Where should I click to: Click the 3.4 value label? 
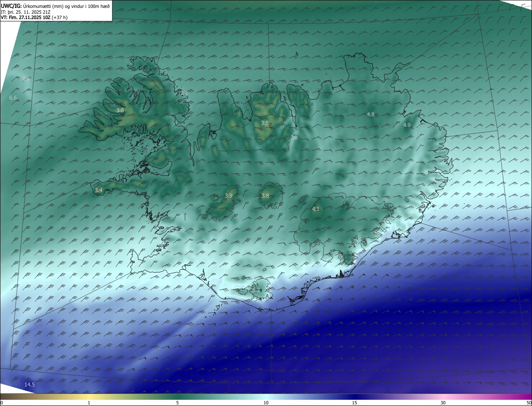pyautogui.click(x=99, y=191)
